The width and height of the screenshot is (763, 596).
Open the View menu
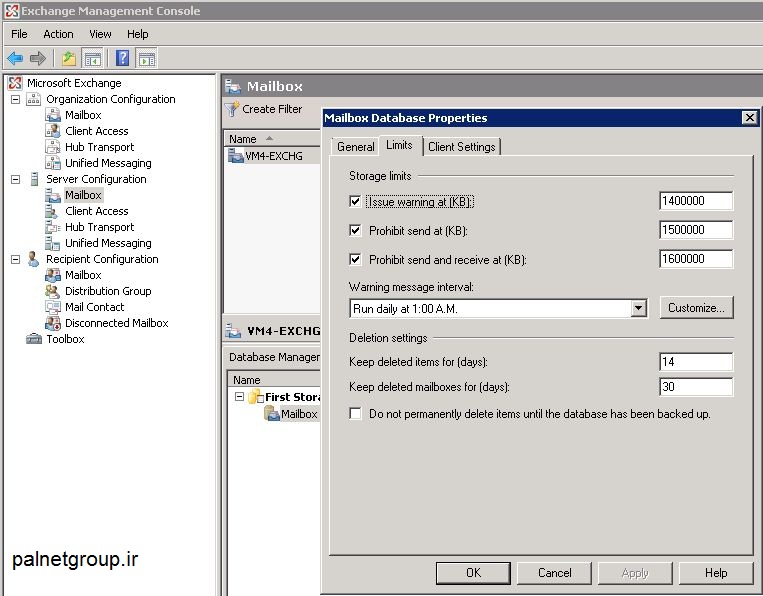[100, 34]
